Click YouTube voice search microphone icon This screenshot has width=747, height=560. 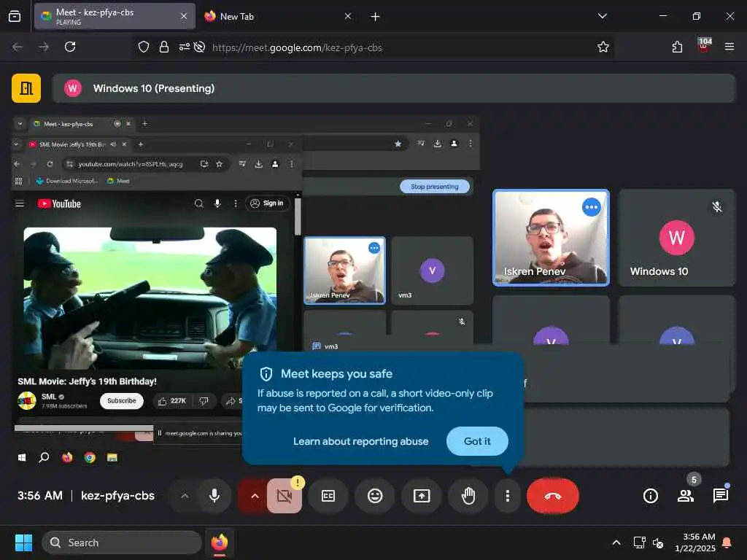217,204
